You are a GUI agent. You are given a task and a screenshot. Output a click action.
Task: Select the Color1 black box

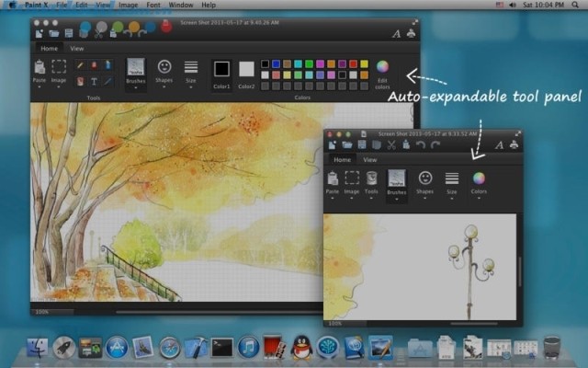tap(221, 69)
